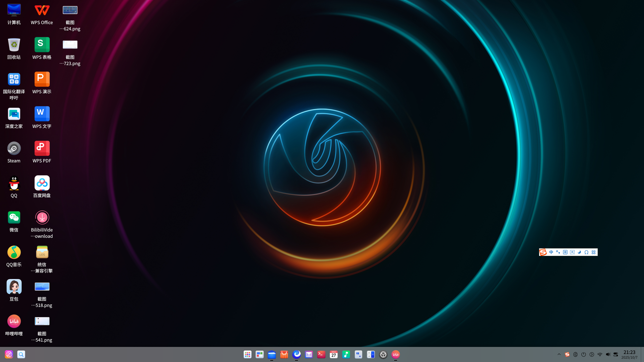The width and height of the screenshot is (644, 362).
Task: Toggle Chinese/English mode on Sogou bar
Action: click(551, 252)
